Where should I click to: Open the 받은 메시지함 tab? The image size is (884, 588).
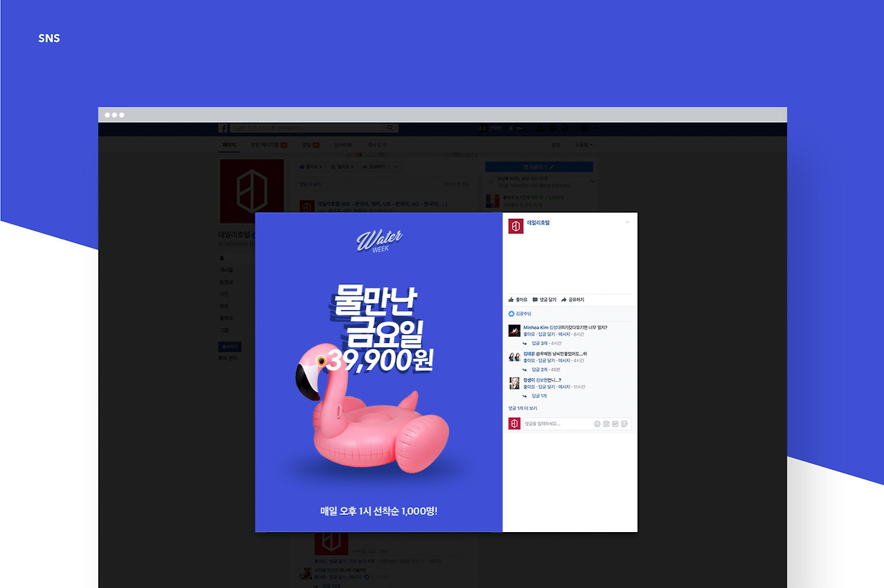tap(269, 145)
